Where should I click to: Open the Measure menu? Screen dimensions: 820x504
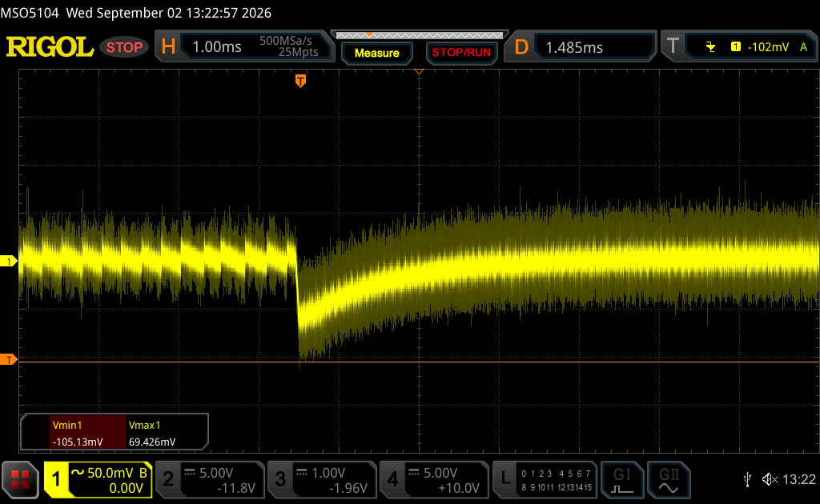[377, 53]
